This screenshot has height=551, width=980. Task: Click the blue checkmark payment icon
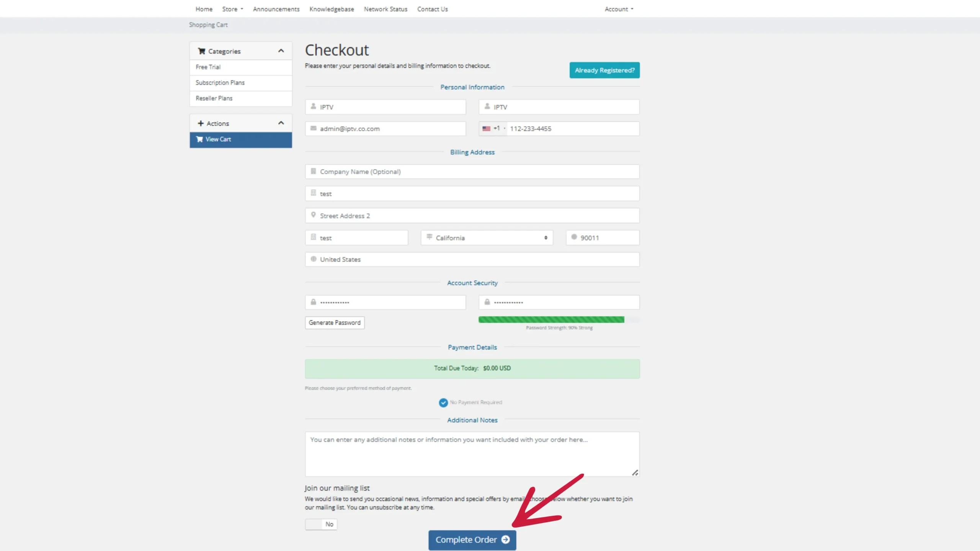443,402
